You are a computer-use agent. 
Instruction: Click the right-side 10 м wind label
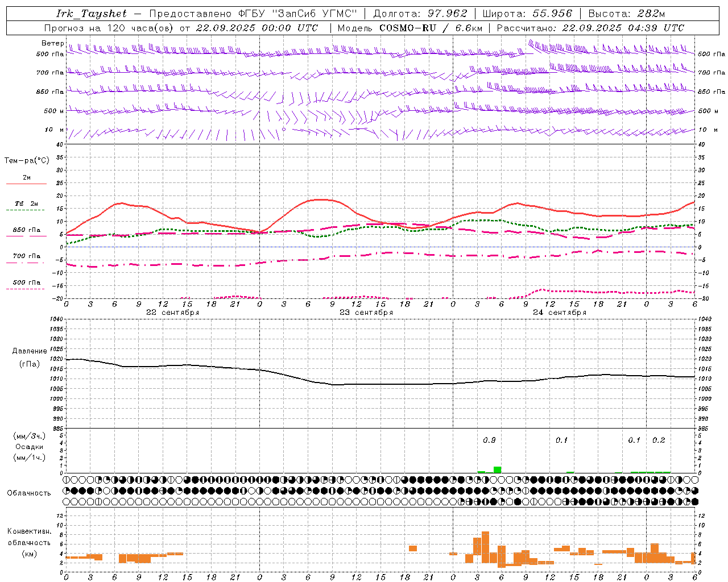tap(708, 130)
